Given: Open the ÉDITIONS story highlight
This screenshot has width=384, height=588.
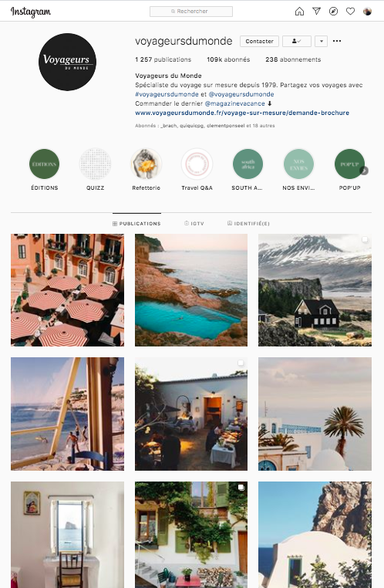Looking at the screenshot, I should [44, 164].
